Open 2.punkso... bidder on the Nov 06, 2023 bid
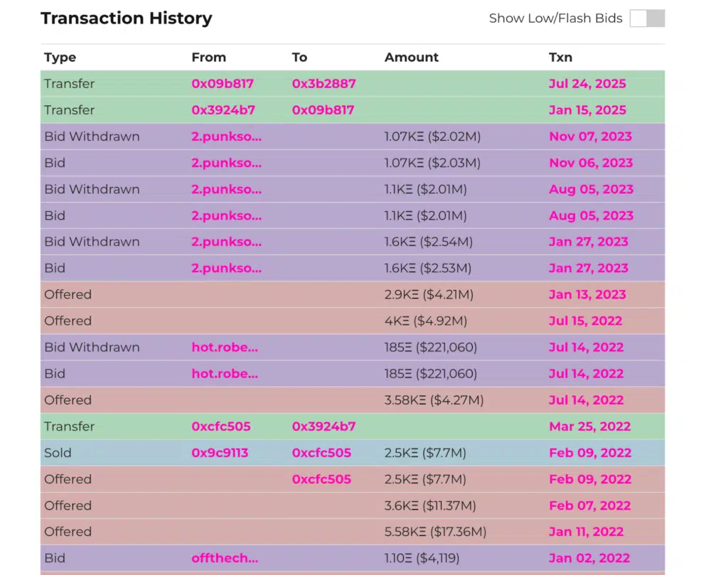The height and width of the screenshot is (575, 728). point(226,163)
